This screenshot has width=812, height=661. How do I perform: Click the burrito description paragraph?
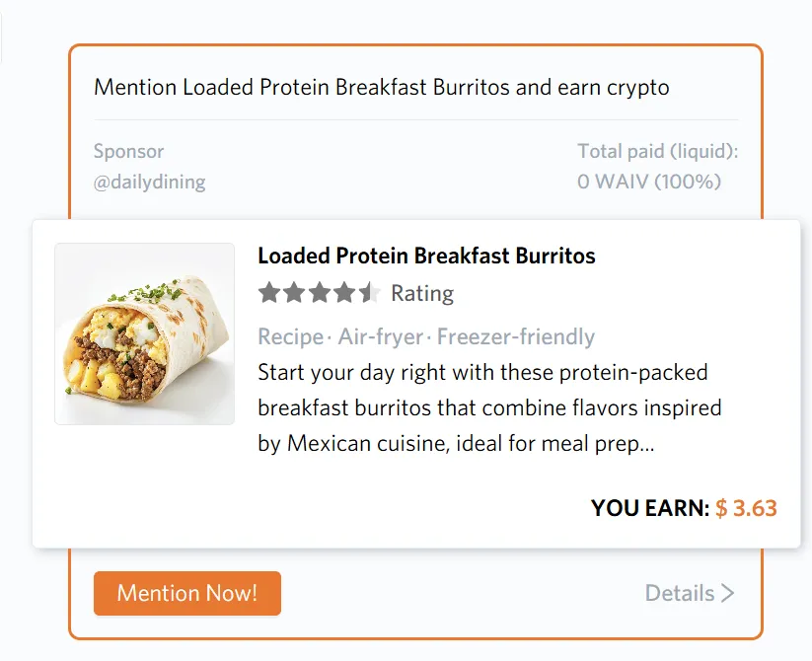pos(489,408)
